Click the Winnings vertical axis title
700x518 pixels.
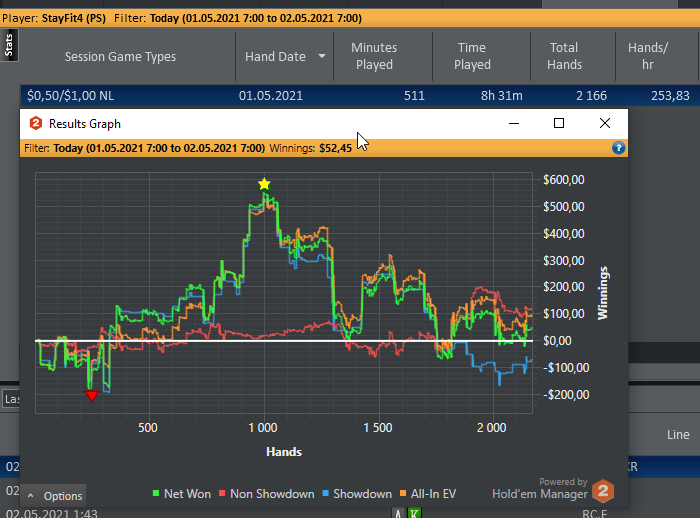[x=603, y=293]
